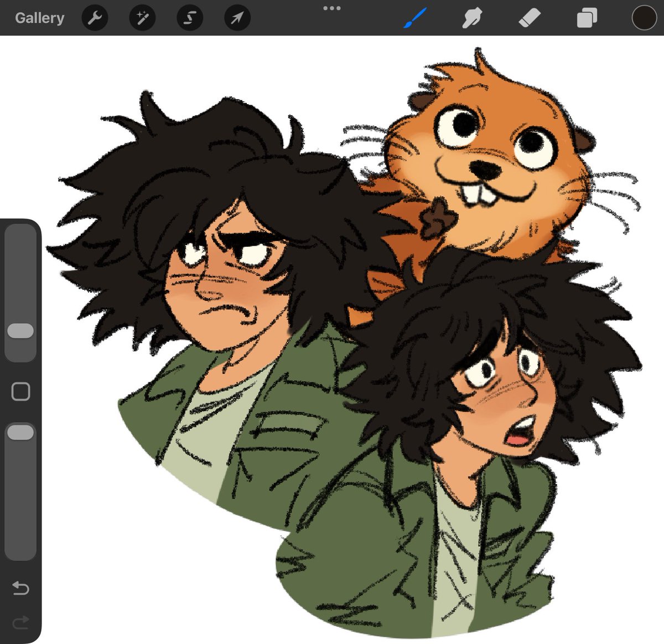This screenshot has width=664, height=644.
Task: Open the Actions wrench menu
Action: (95, 18)
